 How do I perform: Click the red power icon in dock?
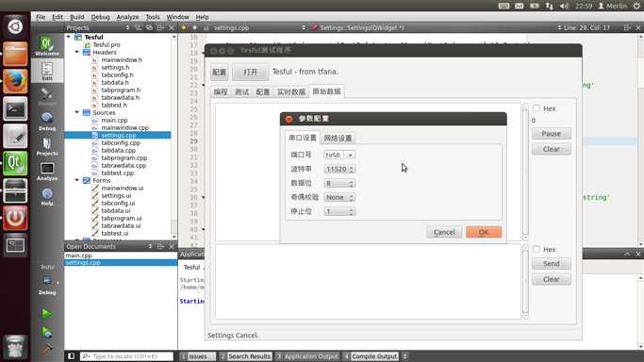click(15, 218)
